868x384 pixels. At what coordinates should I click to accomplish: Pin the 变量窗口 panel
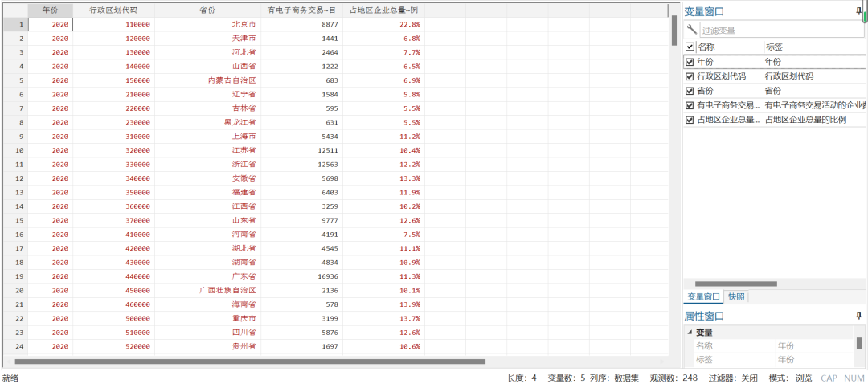(858, 11)
